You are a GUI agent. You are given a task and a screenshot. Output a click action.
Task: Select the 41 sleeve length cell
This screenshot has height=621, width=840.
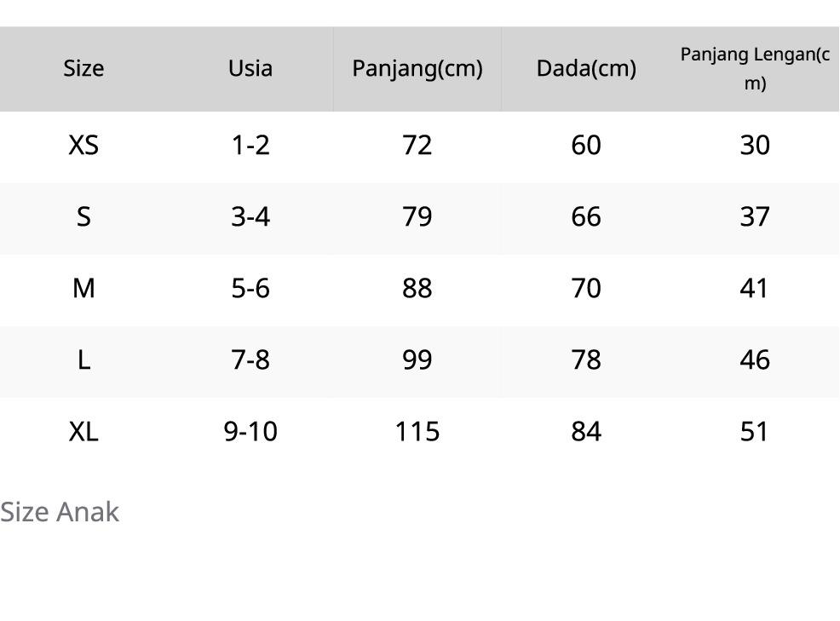(755, 289)
